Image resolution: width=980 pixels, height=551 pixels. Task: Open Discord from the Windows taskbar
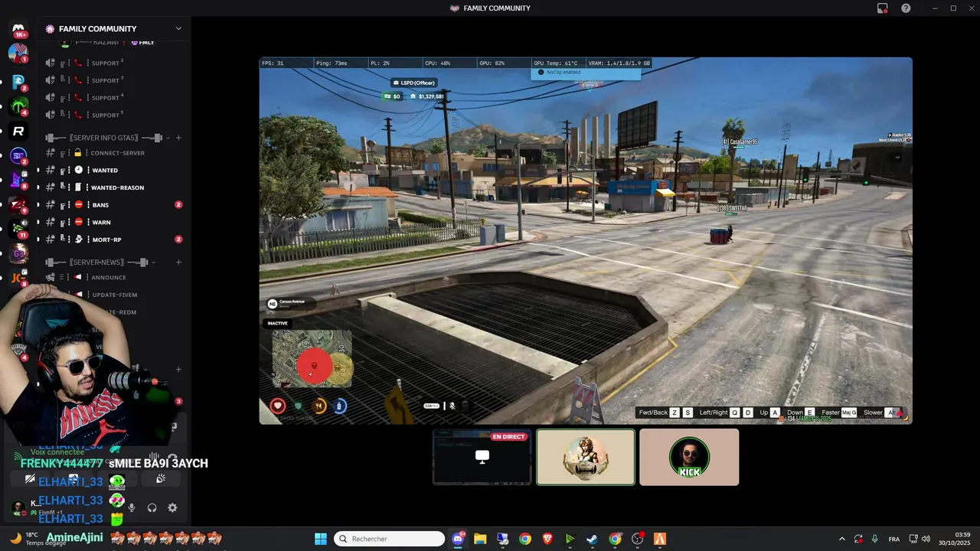click(458, 539)
